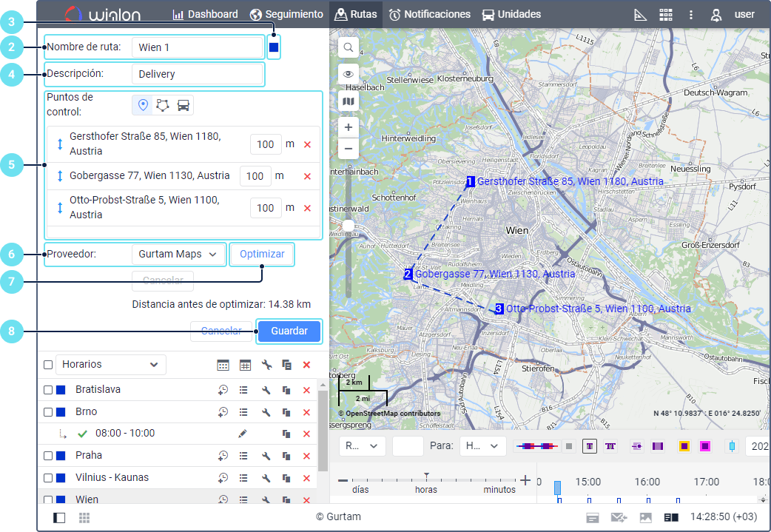Open the Notificaciones tab
Screen dimensions: 771x532
click(x=430, y=14)
